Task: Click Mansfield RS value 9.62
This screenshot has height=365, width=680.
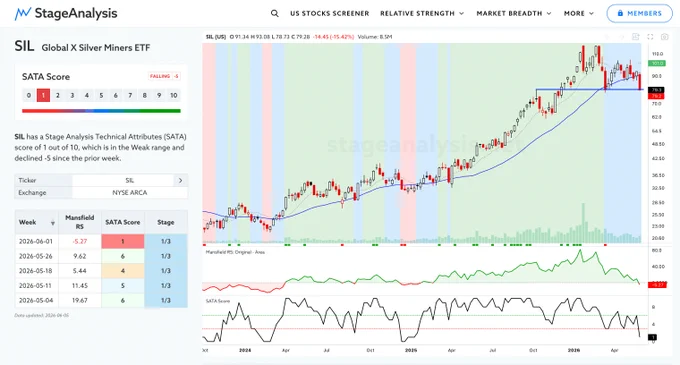Action: (79, 256)
